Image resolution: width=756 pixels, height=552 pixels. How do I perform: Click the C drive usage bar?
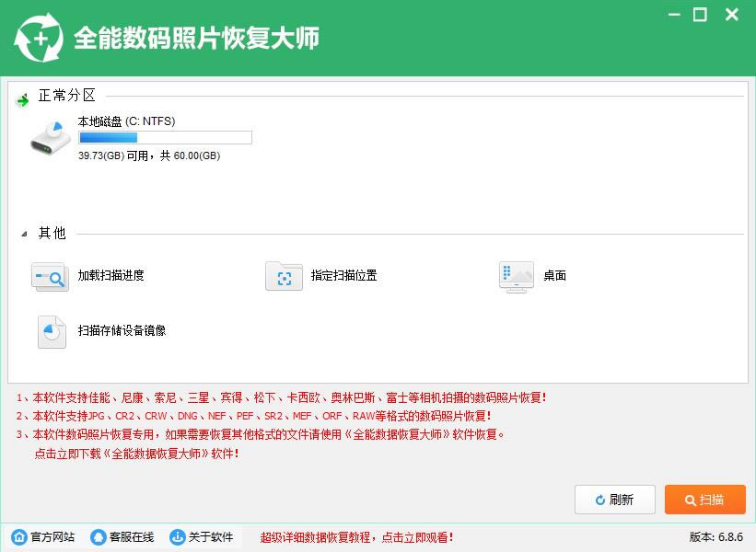[165, 138]
